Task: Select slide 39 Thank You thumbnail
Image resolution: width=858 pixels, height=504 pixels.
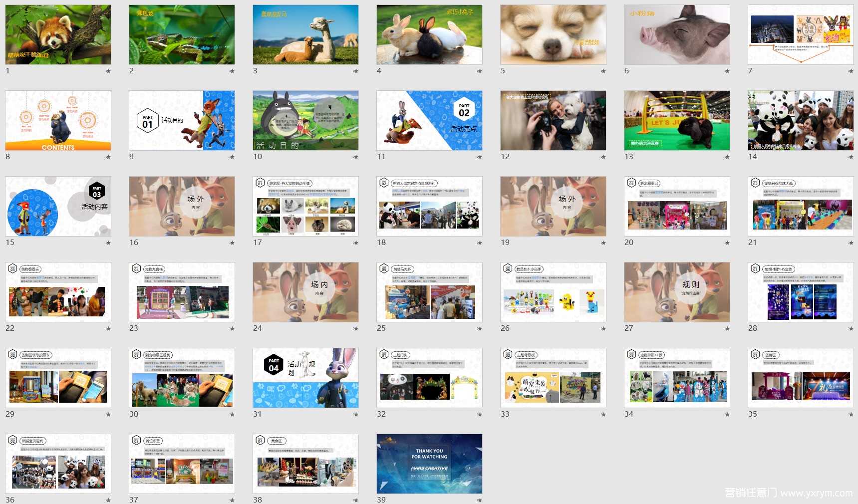Action: (429, 464)
